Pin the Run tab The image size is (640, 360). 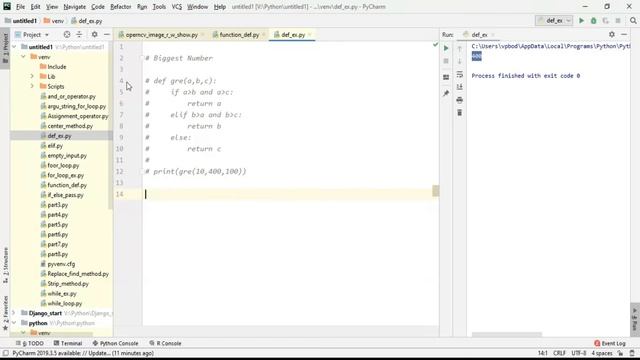pyautogui.click(x=446, y=93)
